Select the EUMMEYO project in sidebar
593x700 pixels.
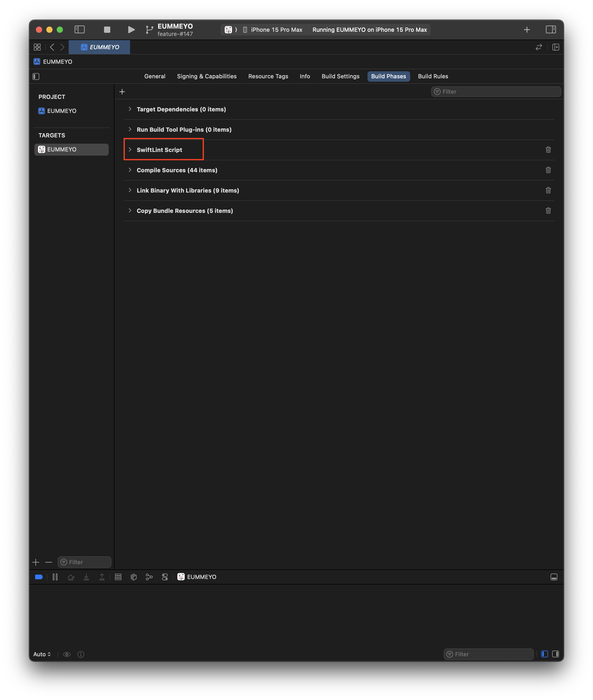coord(62,111)
